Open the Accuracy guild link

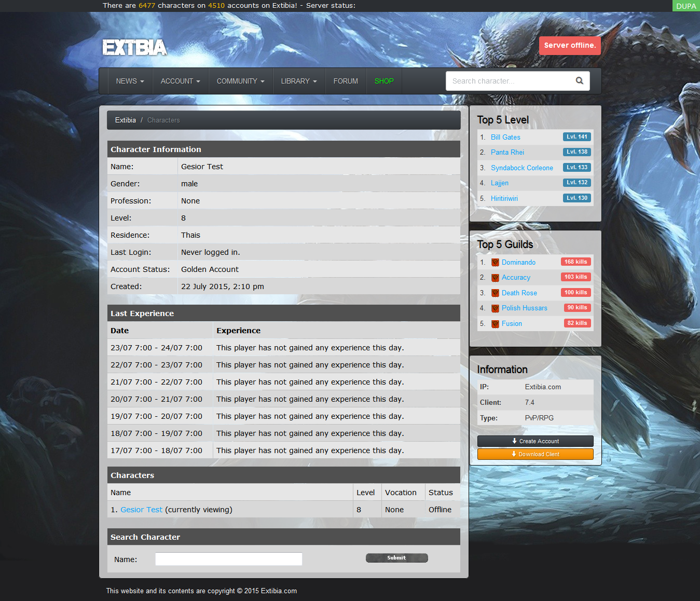[516, 278]
